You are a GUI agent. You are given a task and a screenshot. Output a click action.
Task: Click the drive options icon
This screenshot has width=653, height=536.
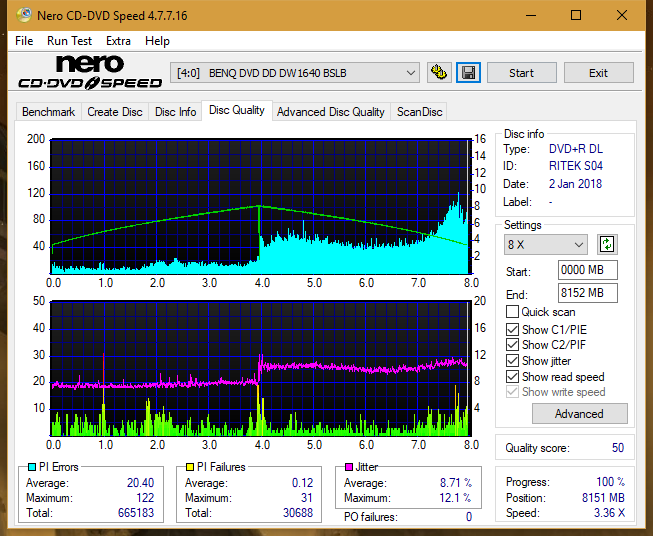pos(439,73)
